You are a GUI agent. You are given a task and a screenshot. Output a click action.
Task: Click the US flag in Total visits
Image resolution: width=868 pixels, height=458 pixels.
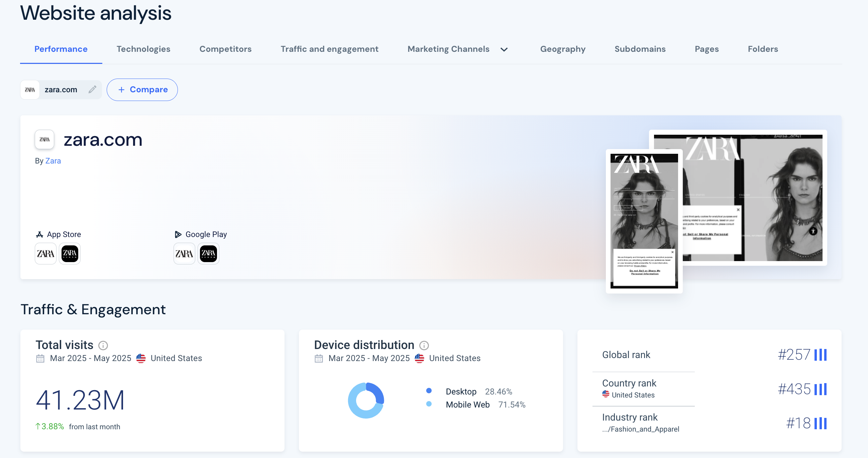pos(141,358)
